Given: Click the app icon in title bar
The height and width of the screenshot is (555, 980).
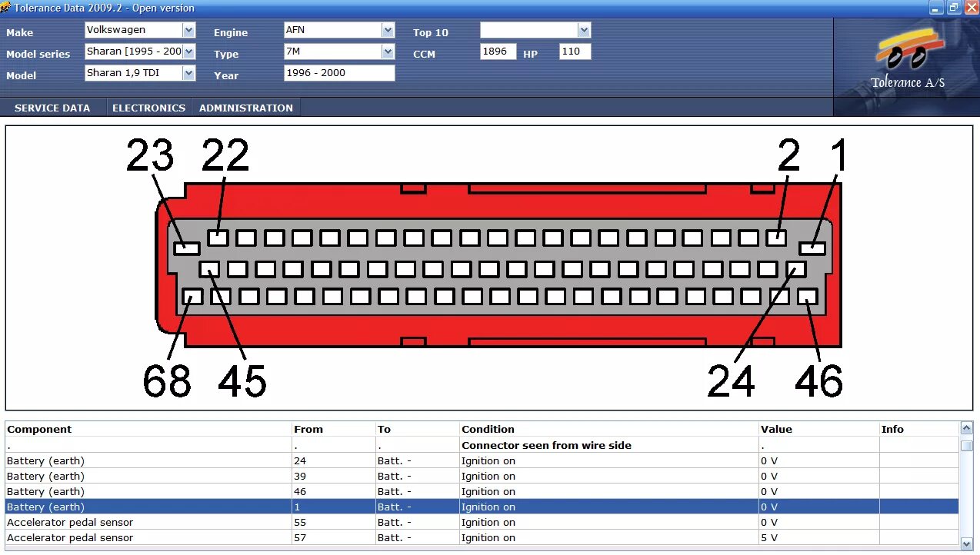Looking at the screenshot, I should [5, 8].
